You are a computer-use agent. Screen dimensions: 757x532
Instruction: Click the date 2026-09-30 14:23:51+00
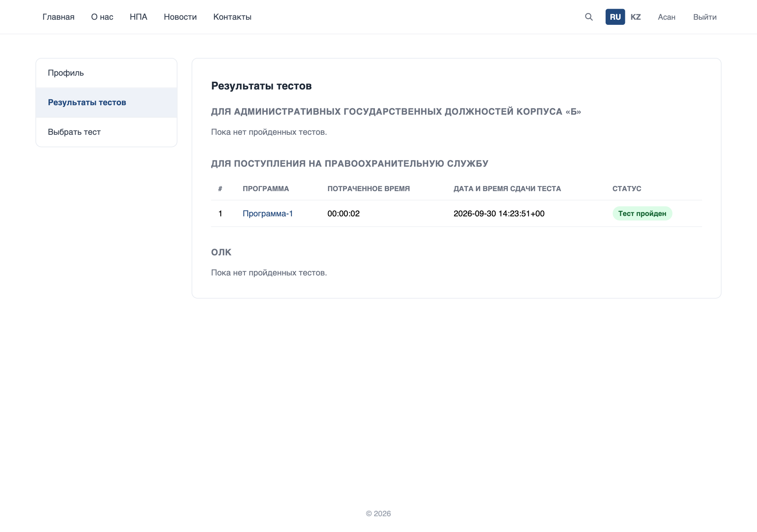point(499,214)
